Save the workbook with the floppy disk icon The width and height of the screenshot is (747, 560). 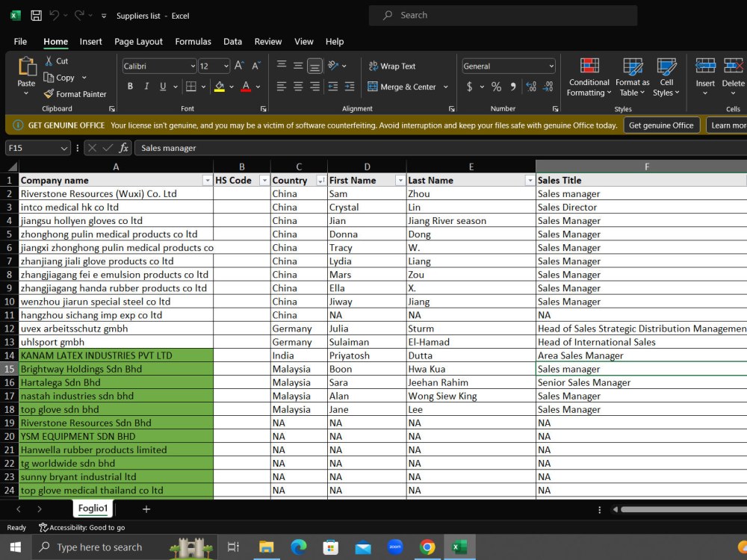point(36,15)
